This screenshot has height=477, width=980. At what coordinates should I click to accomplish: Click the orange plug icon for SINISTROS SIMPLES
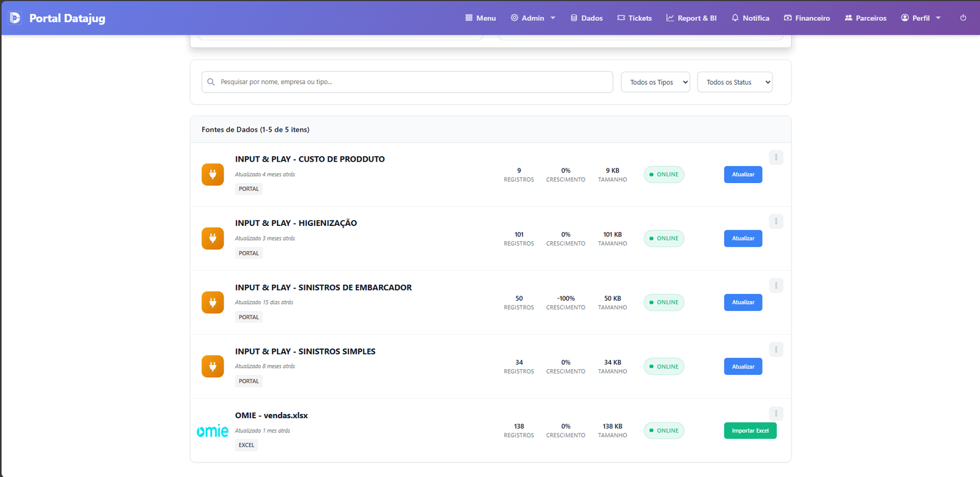coord(213,367)
